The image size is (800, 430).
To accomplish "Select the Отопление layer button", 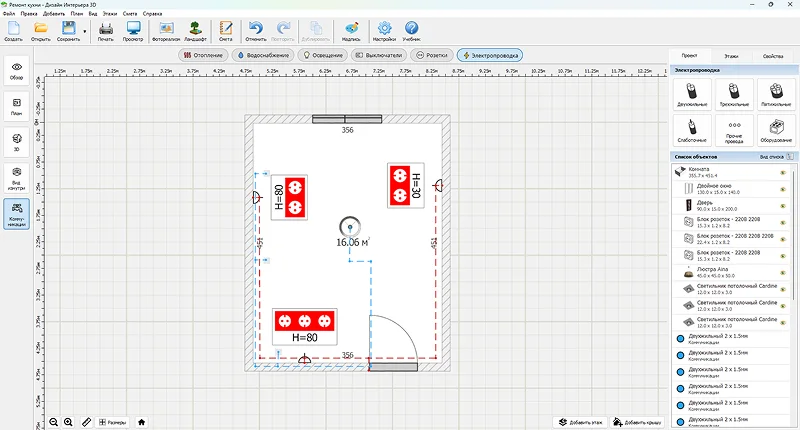I will 203,55.
